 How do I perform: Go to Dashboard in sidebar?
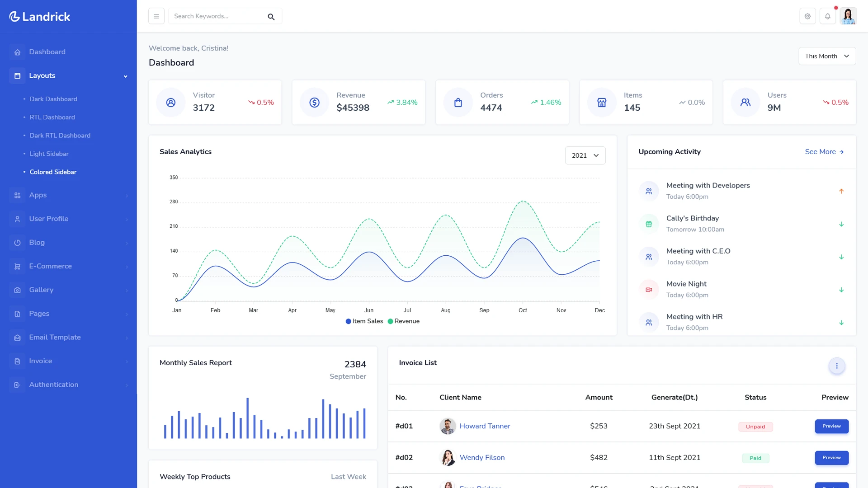click(47, 52)
